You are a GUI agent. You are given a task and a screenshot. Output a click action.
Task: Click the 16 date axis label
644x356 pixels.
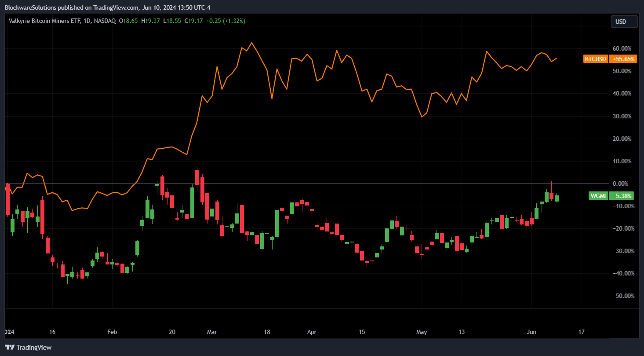(x=52, y=332)
